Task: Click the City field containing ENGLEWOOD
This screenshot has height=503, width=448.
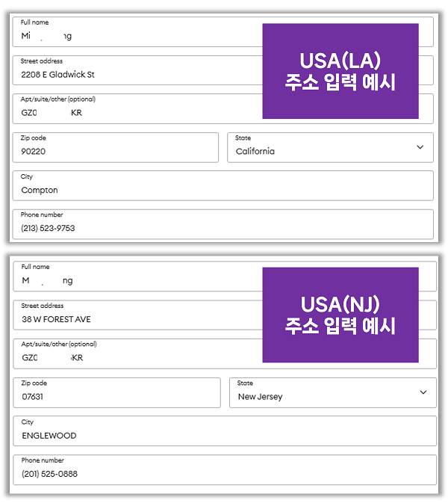Action: point(224,431)
